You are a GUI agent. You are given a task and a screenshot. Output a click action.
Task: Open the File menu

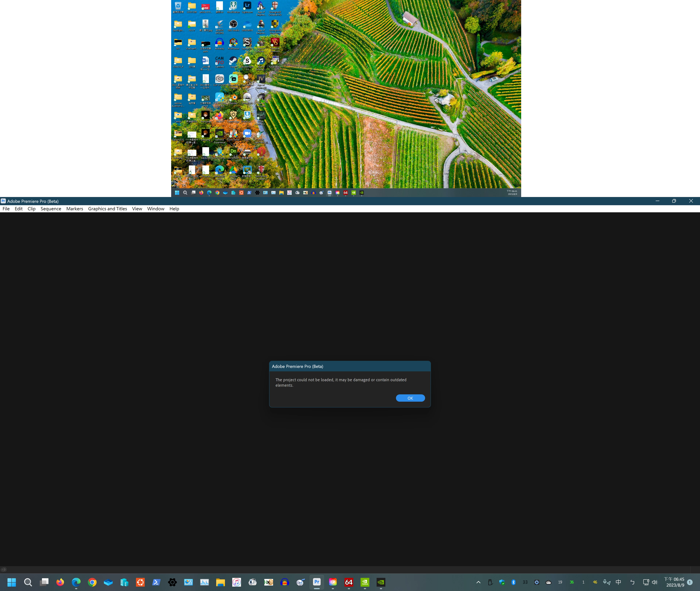click(6, 209)
